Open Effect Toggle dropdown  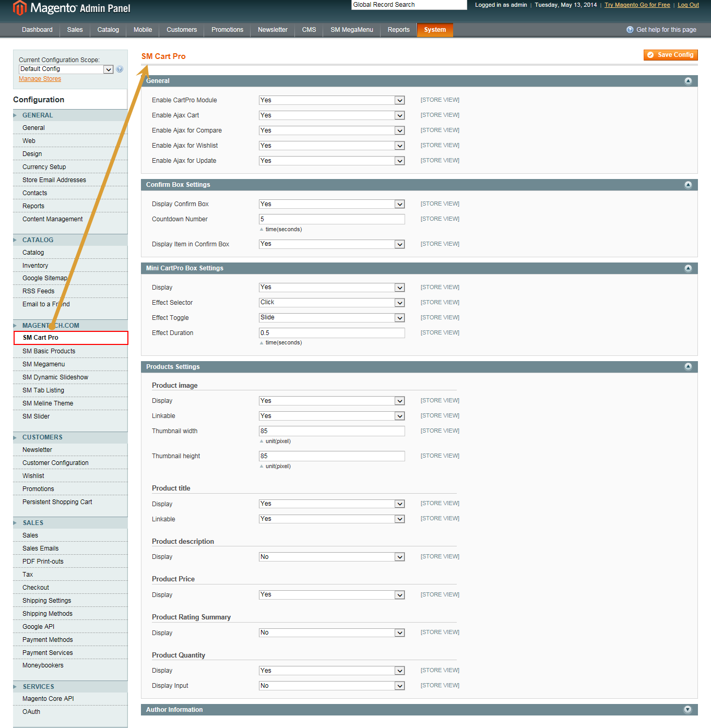[x=332, y=318]
